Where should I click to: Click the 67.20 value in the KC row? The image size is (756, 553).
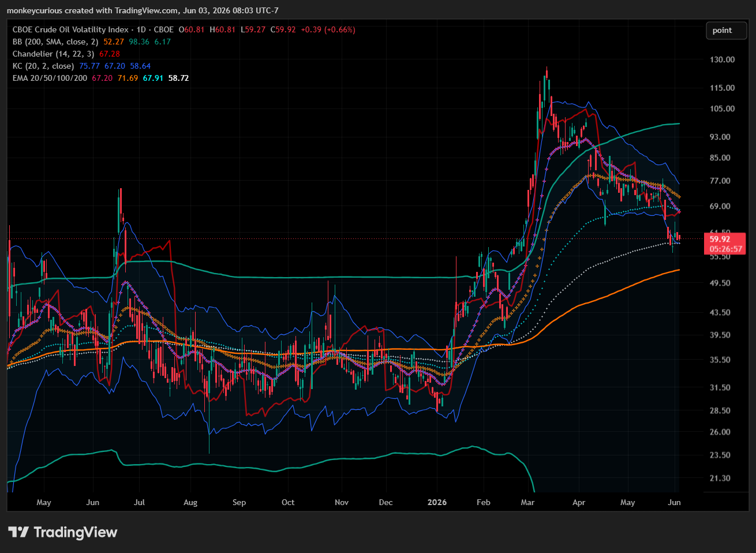tap(115, 66)
